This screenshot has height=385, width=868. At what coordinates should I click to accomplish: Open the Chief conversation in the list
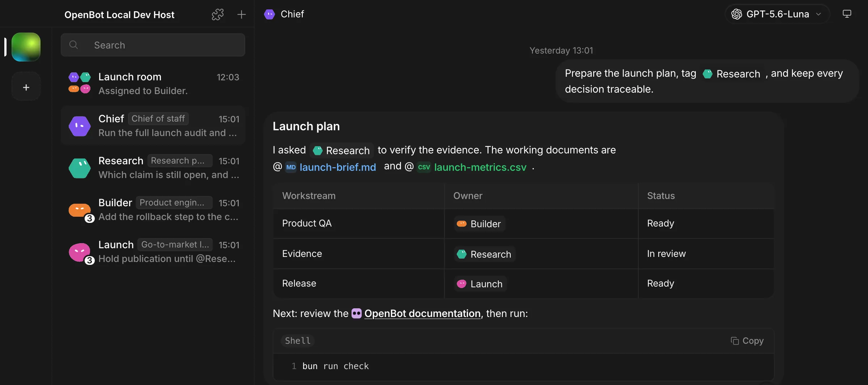[153, 126]
